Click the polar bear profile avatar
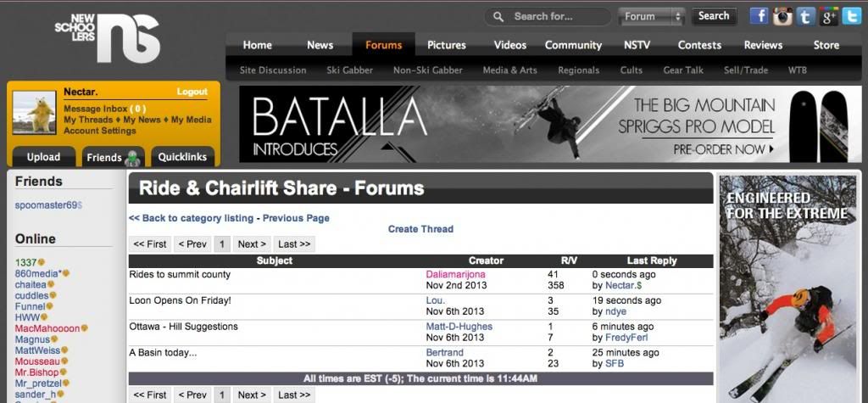The image size is (868, 403). tap(34, 113)
